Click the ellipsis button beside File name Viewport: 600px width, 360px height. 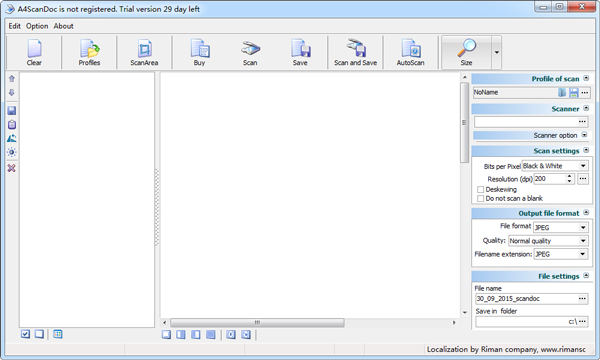(x=582, y=299)
